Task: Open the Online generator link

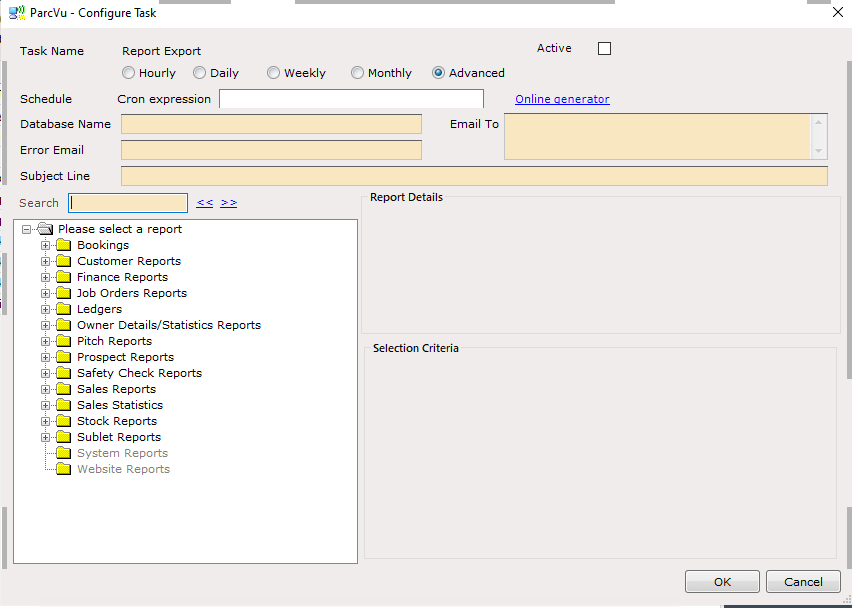Action: (x=562, y=99)
